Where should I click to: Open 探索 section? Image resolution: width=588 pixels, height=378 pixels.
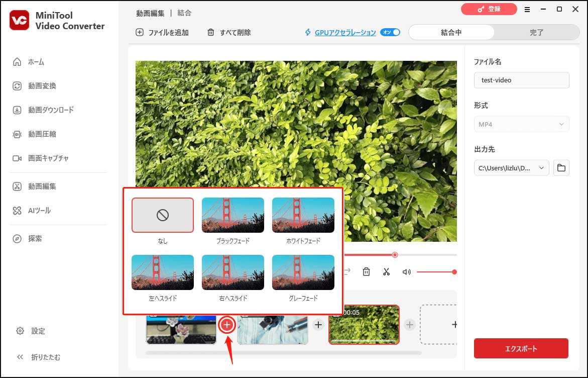[27, 239]
